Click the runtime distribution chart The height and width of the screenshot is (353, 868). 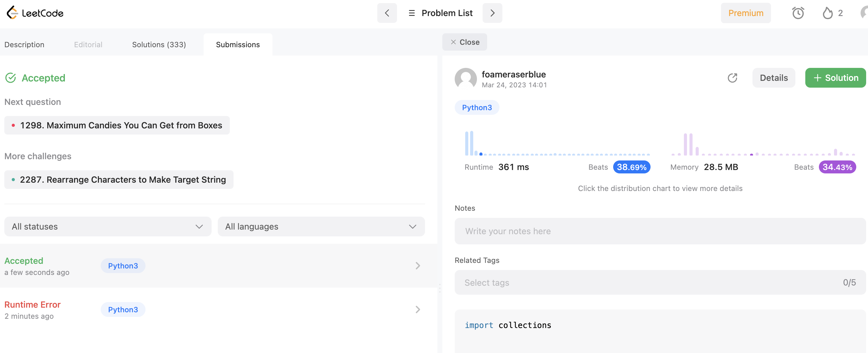[x=557, y=144]
